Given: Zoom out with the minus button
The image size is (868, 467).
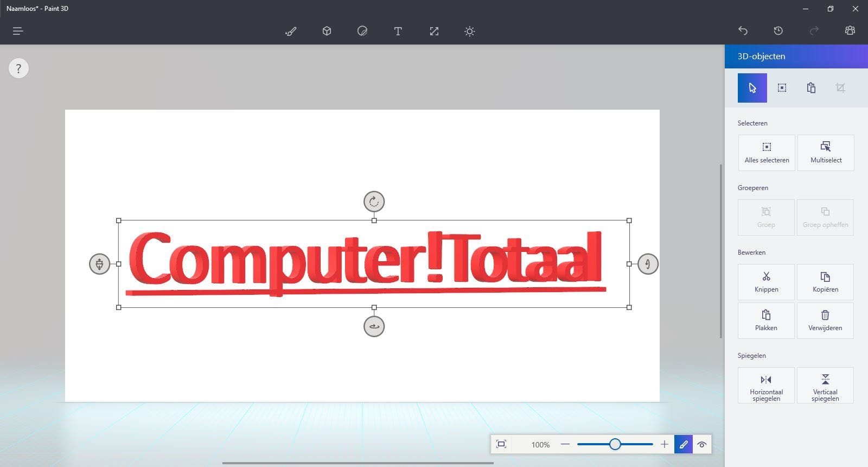Looking at the screenshot, I should (x=565, y=444).
